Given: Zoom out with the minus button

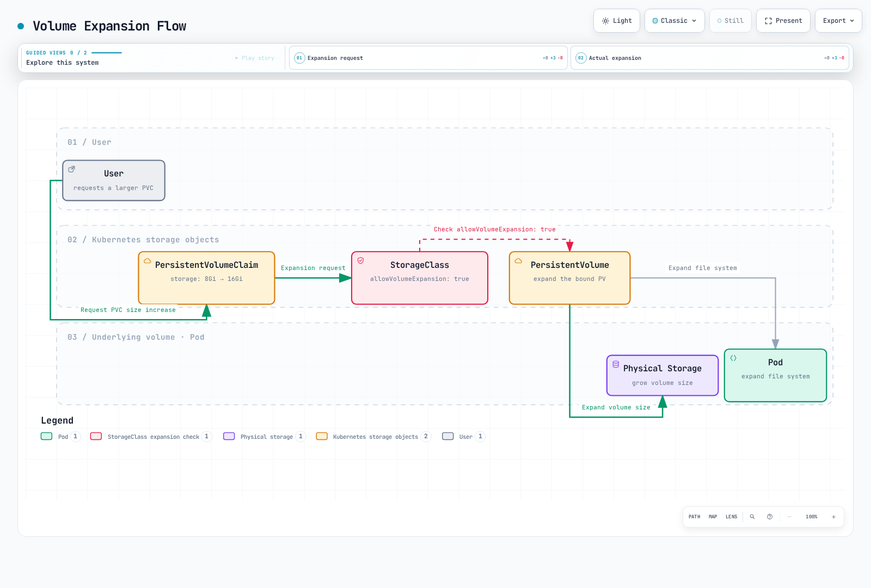Looking at the screenshot, I should click(789, 517).
